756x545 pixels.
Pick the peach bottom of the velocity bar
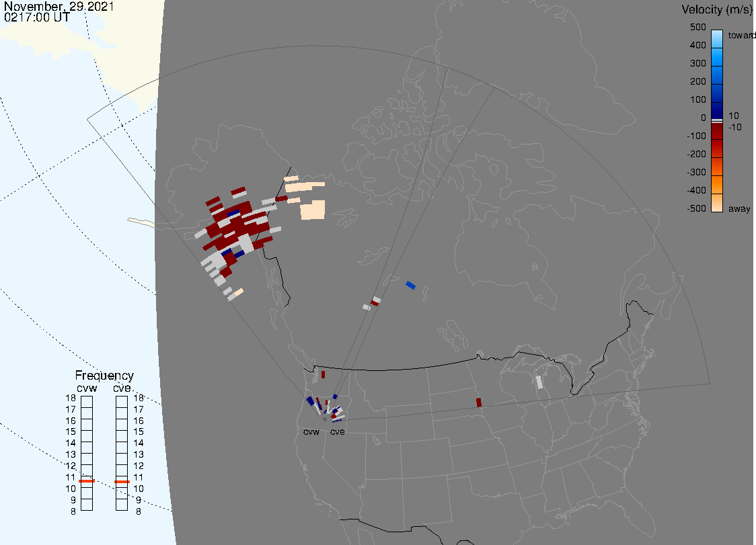[717, 204]
